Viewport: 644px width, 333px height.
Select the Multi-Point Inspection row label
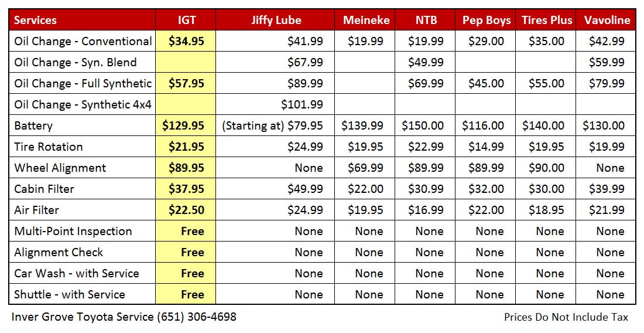coord(73,231)
